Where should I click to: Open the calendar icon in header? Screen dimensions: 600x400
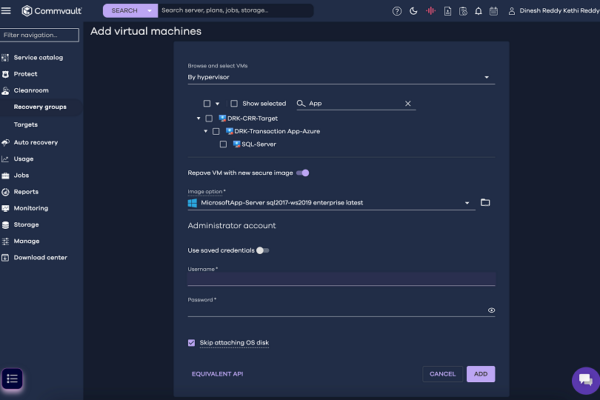494,11
